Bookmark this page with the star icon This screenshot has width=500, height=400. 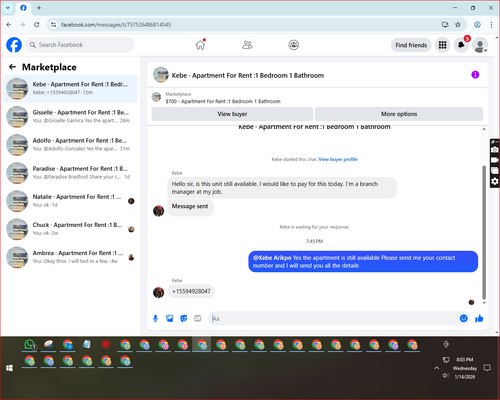tap(458, 25)
